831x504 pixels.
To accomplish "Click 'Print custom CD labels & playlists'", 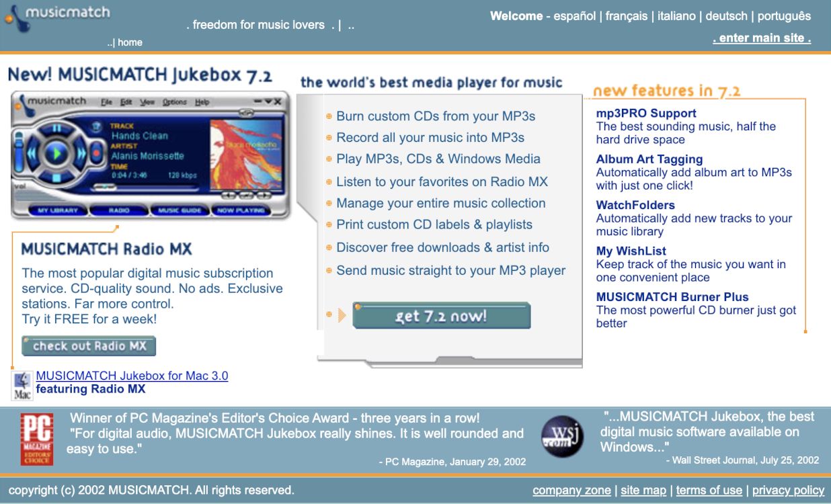I will pyautogui.click(x=434, y=224).
